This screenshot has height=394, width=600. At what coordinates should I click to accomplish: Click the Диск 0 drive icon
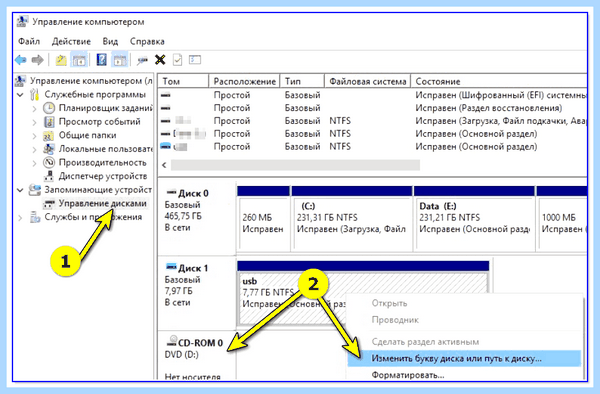point(171,192)
